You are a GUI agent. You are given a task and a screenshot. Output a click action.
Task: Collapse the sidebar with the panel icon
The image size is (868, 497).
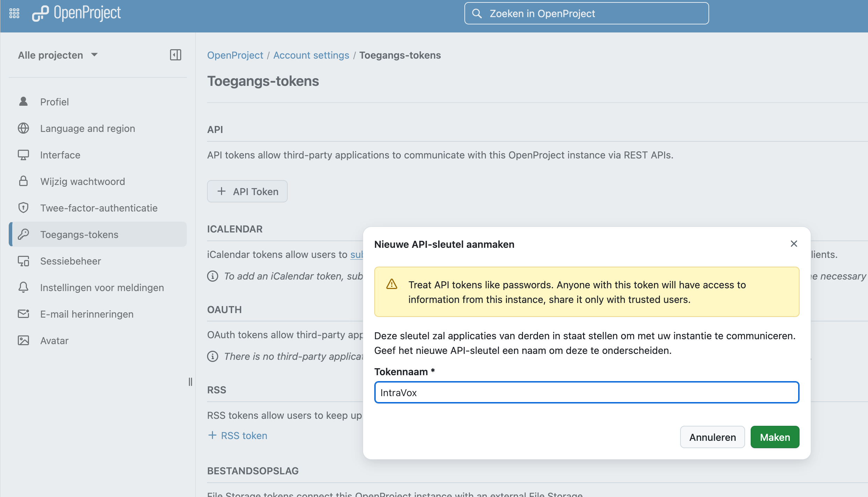coord(176,55)
